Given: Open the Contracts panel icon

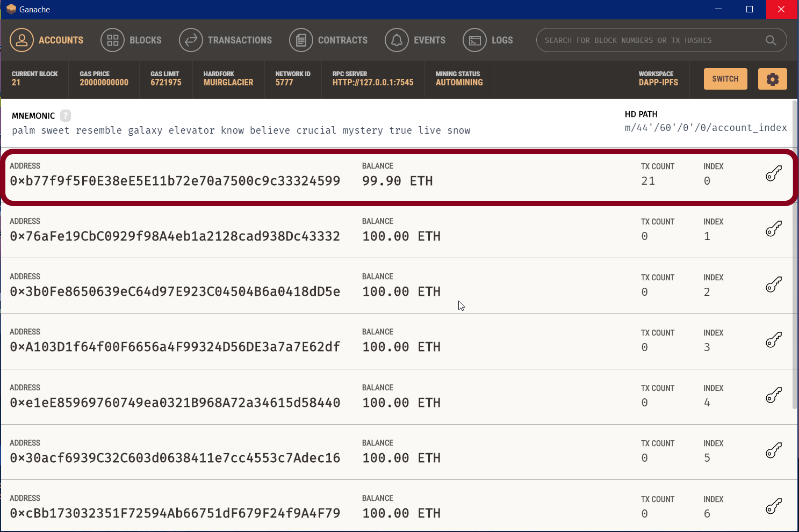Looking at the screenshot, I should (301, 40).
